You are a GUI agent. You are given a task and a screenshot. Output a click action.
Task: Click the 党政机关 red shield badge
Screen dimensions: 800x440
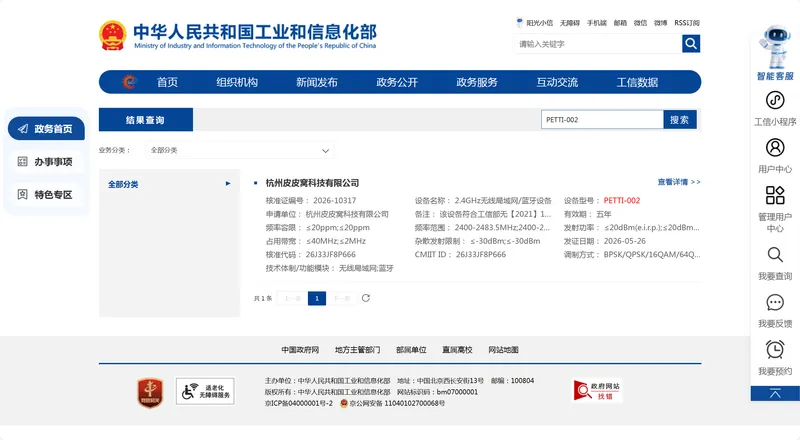coord(150,393)
